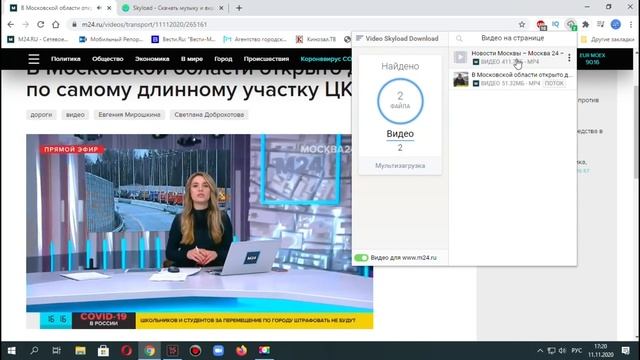Open the media control playlist icon

(x=600, y=24)
